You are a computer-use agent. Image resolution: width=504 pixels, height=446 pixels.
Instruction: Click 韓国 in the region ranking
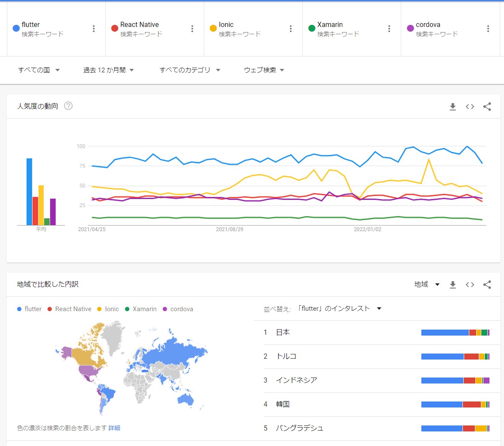point(283,404)
